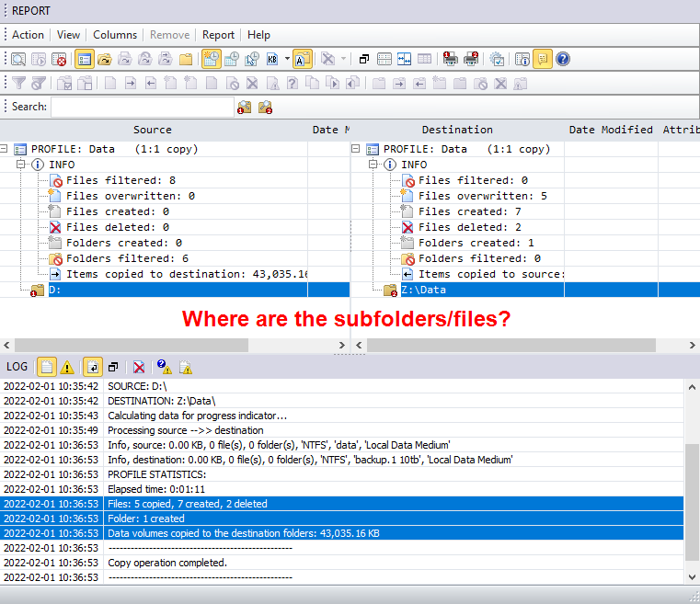This screenshot has height=604, width=700.
Task: Click the search folder icon with badge 1
Action: [x=245, y=107]
